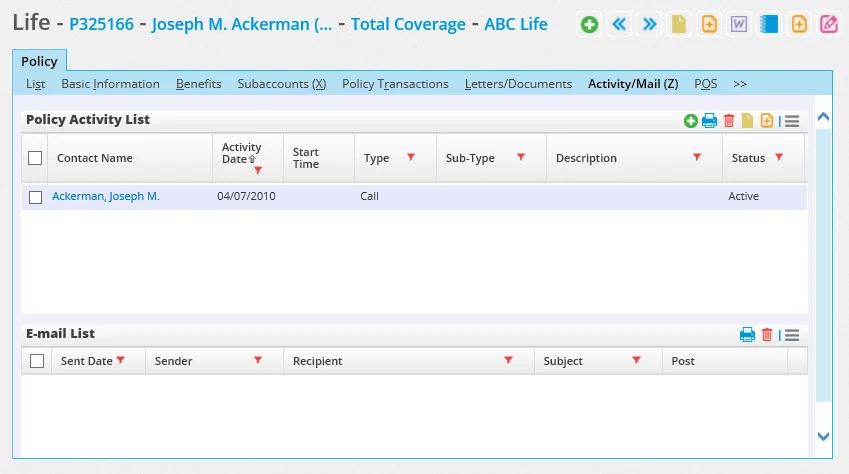Switch to the Benefits tab
This screenshot has width=849, height=474.
pos(198,84)
